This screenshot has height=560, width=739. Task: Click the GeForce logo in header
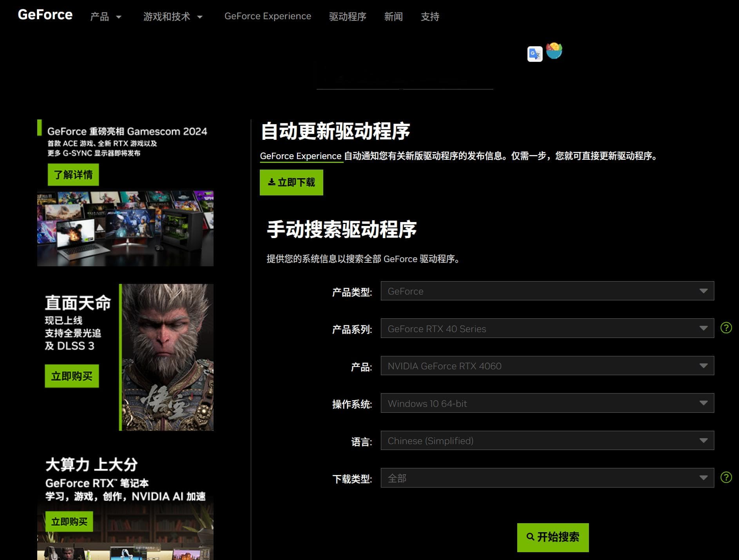(x=45, y=15)
